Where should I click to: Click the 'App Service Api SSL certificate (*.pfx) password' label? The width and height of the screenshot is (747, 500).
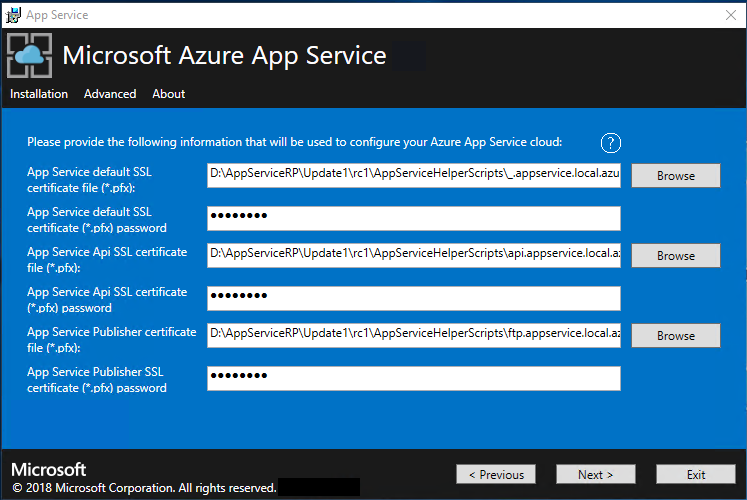[x=107, y=300]
